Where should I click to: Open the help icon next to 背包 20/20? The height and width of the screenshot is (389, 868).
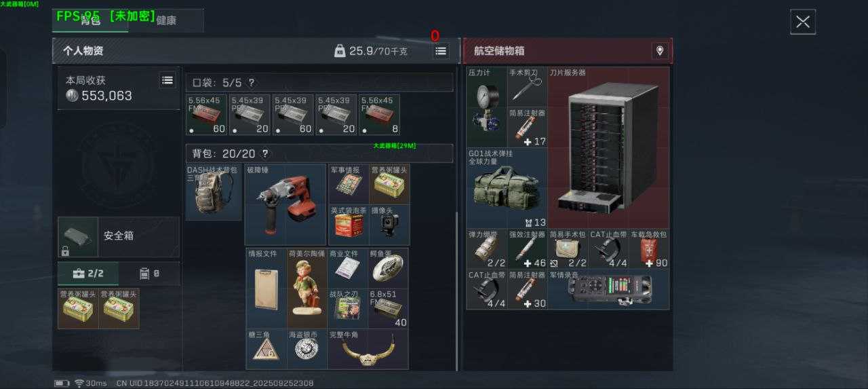264,153
